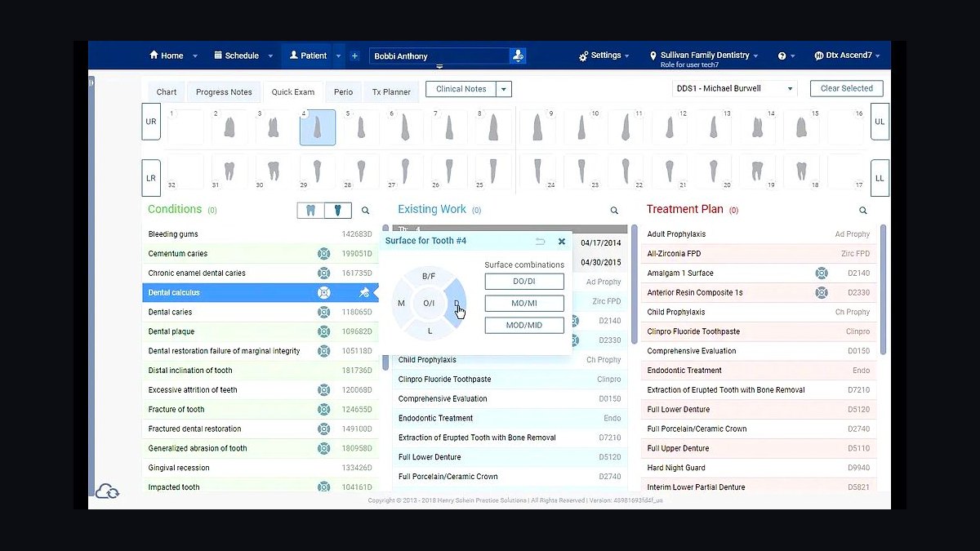Open the Patient menu dropdown arrow
Screen dimensions: 980x551
[339, 56]
